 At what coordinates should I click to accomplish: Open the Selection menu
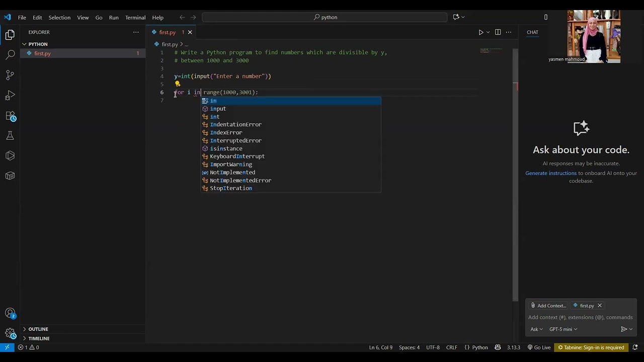[59, 18]
